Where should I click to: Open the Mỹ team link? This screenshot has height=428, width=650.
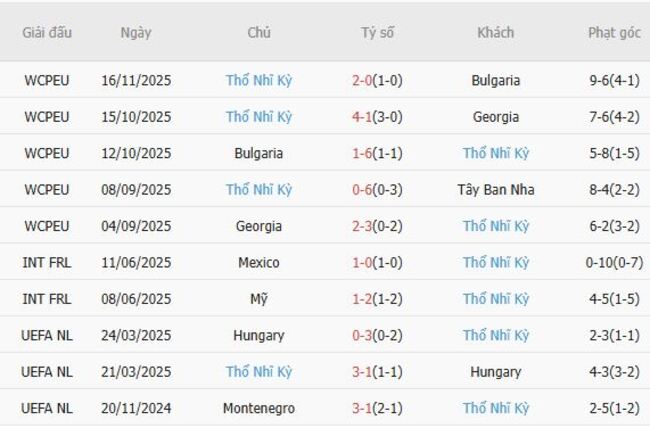click(x=259, y=299)
